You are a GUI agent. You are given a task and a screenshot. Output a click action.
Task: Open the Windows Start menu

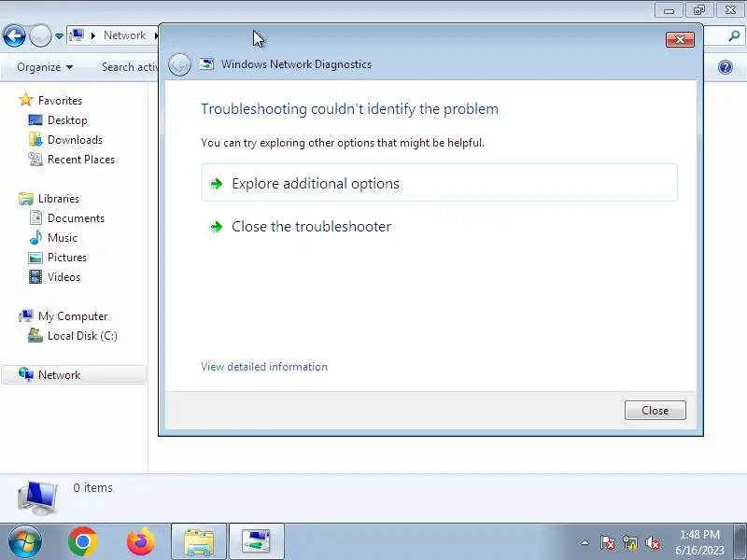tap(25, 542)
